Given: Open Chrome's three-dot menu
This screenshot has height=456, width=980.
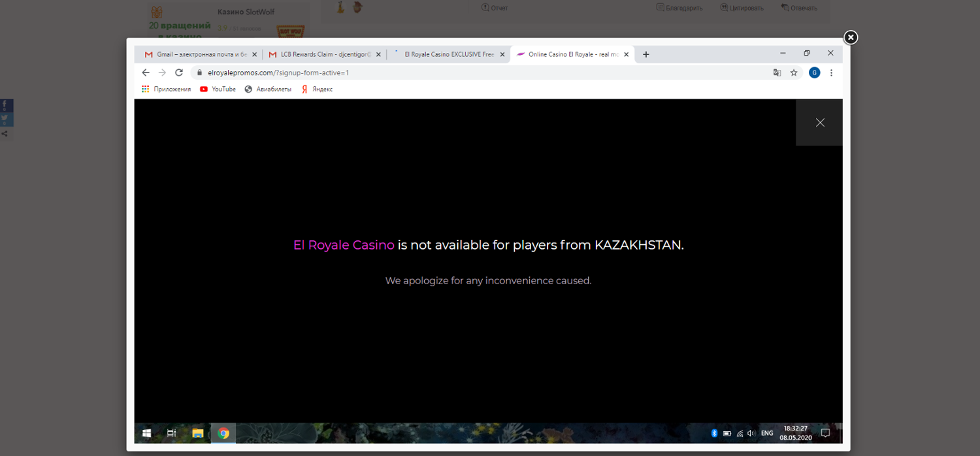Looking at the screenshot, I should point(831,73).
